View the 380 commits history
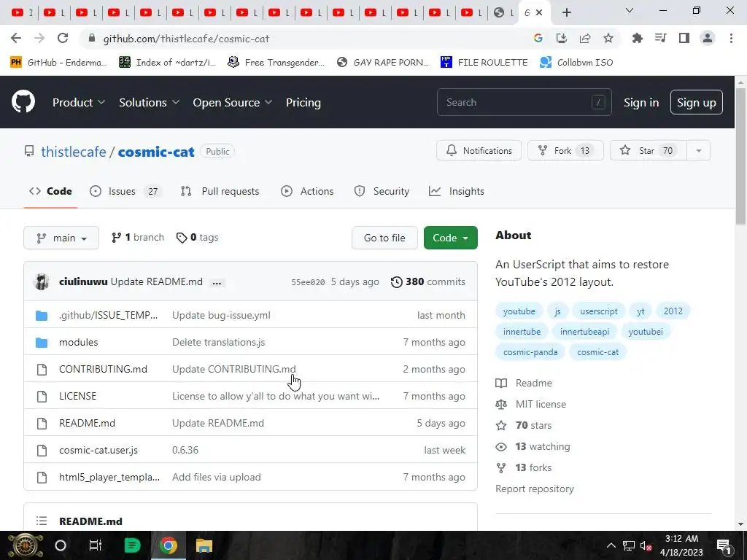Viewport: 747px width, 560px height. 427,282
